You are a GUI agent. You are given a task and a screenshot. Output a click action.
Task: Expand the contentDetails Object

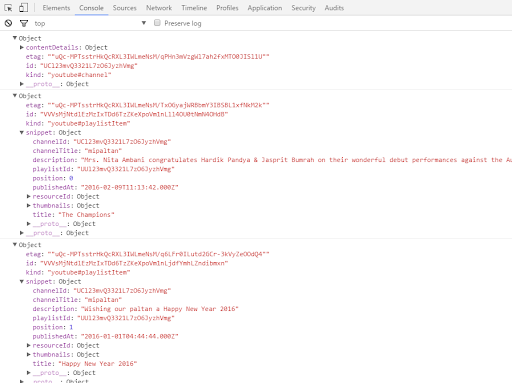tap(22, 47)
